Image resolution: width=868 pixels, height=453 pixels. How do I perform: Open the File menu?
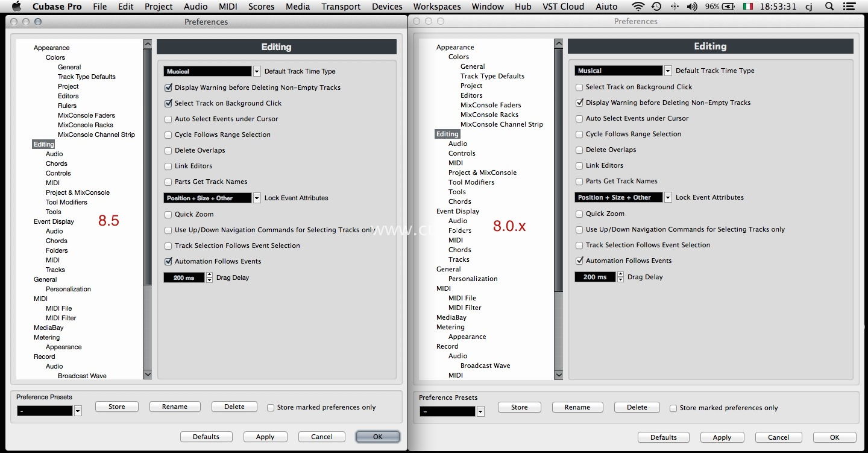(x=100, y=7)
